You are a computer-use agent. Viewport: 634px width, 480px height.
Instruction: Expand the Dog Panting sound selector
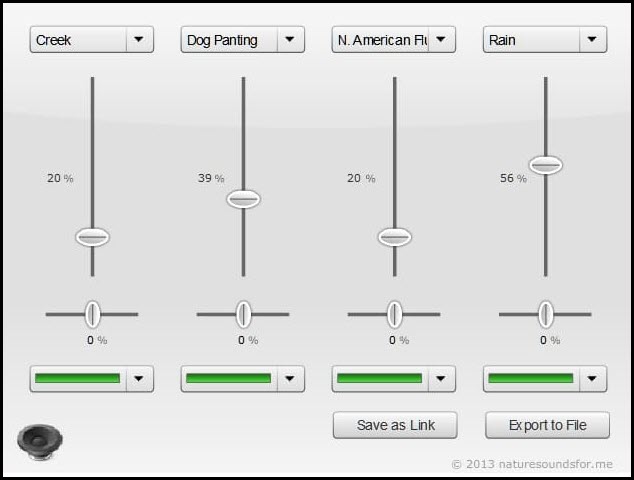(x=242, y=40)
